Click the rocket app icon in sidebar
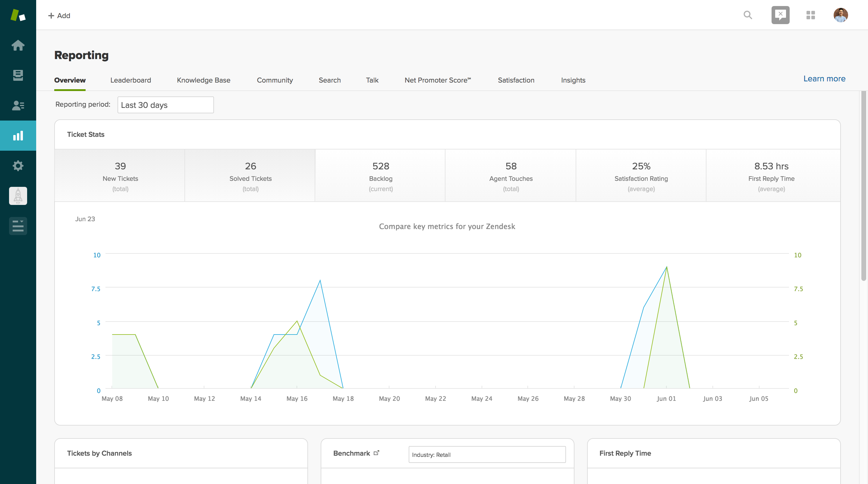This screenshot has height=484, width=868. tap(18, 196)
